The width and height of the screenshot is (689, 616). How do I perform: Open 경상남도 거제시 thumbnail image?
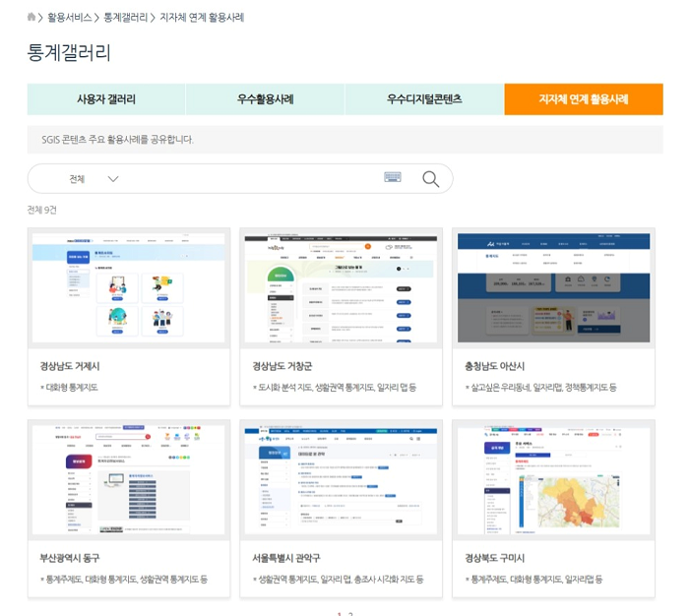point(129,287)
